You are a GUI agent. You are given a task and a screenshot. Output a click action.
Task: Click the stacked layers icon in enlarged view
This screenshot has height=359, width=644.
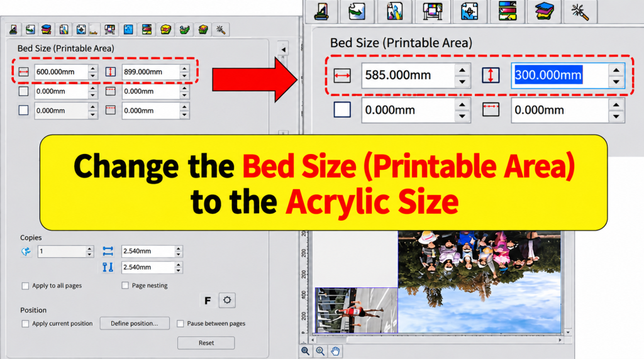point(545,11)
